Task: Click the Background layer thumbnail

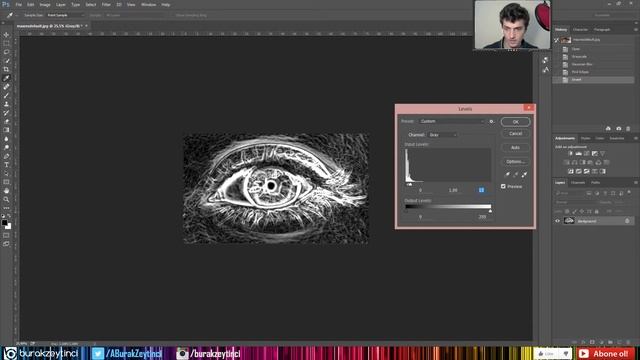Action: pyautogui.click(x=569, y=221)
